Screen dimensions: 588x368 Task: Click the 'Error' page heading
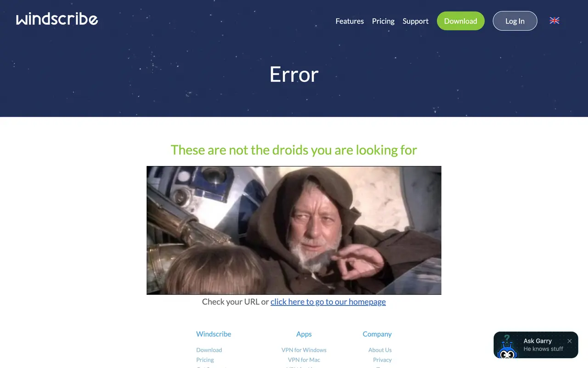click(x=294, y=74)
